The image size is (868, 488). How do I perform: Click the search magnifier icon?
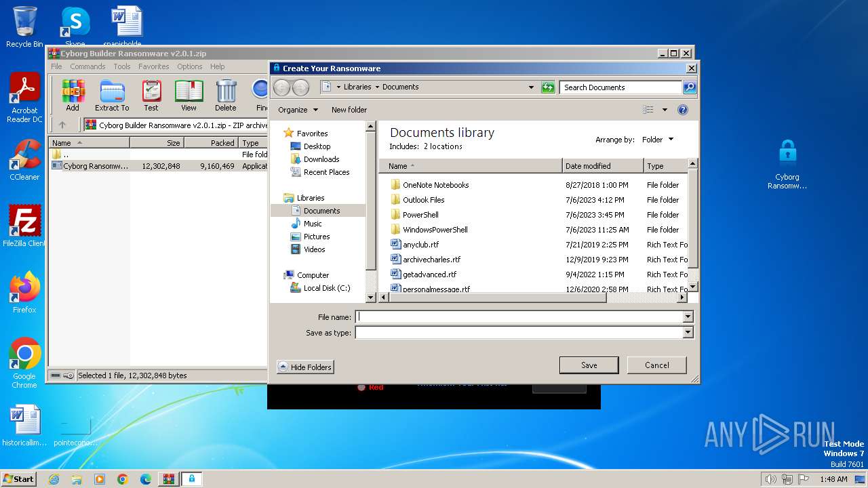689,87
